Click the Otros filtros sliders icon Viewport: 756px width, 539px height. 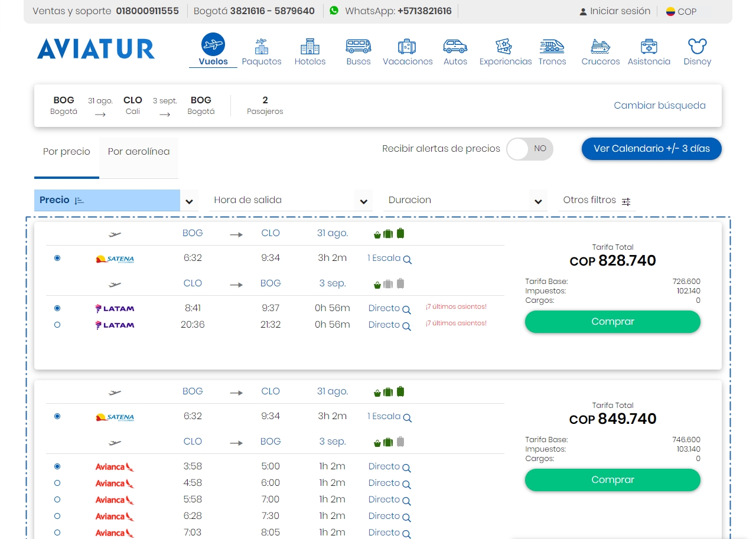point(626,201)
